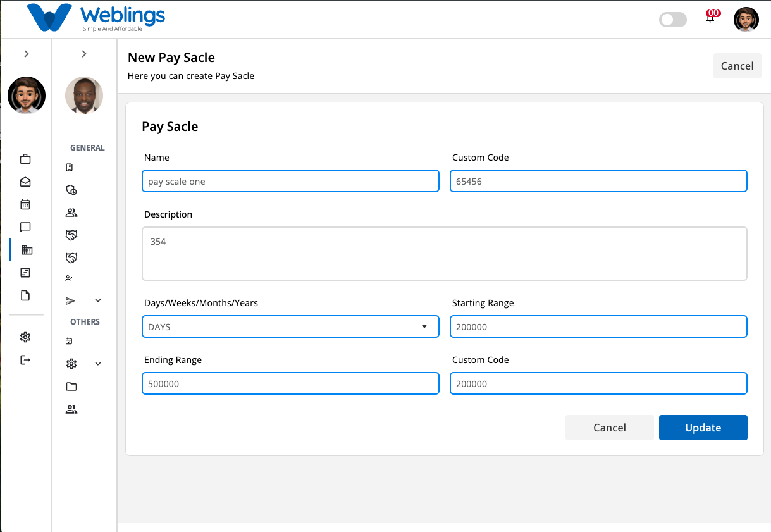Open the small user-check icon
Viewport: 771px width, 532px height.
pyautogui.click(x=69, y=278)
